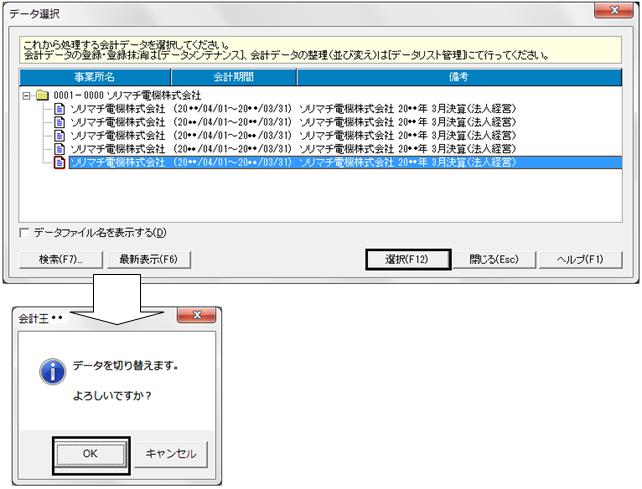Screen dimensions: 642x489
Task: Click the yellow folder icon for 0001-0000
Action: click(42, 95)
